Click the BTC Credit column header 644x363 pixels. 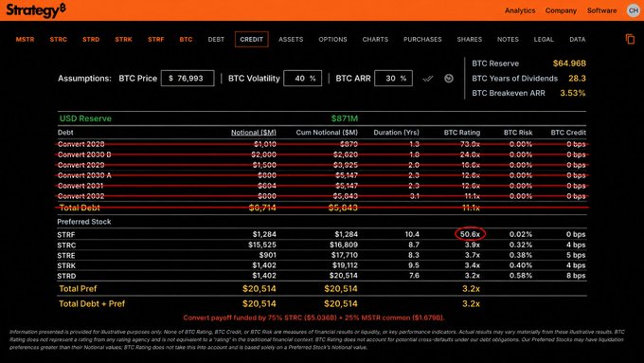point(568,133)
